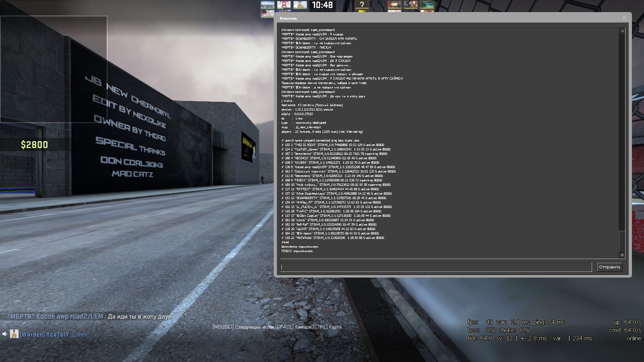This screenshot has height=362, width=644.
Task: Focus the console command input field
Action: click(x=436, y=267)
